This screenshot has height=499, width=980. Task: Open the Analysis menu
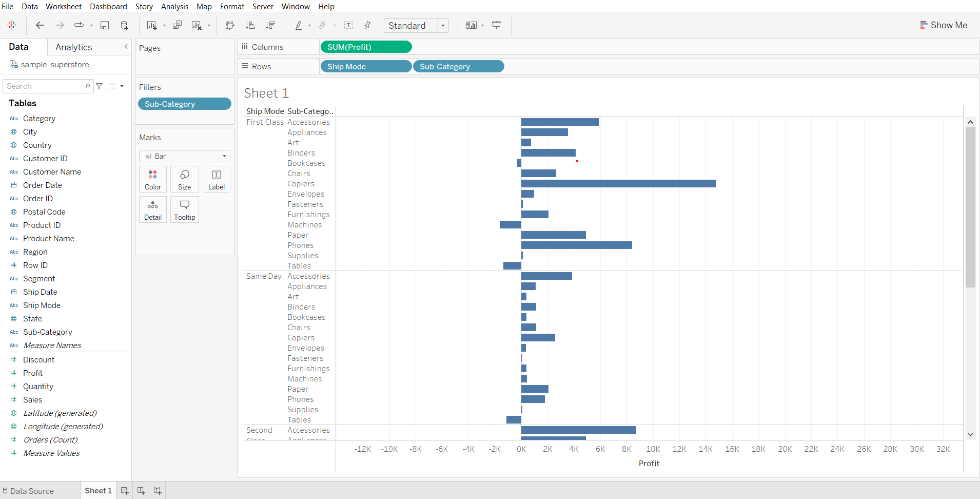click(x=174, y=7)
